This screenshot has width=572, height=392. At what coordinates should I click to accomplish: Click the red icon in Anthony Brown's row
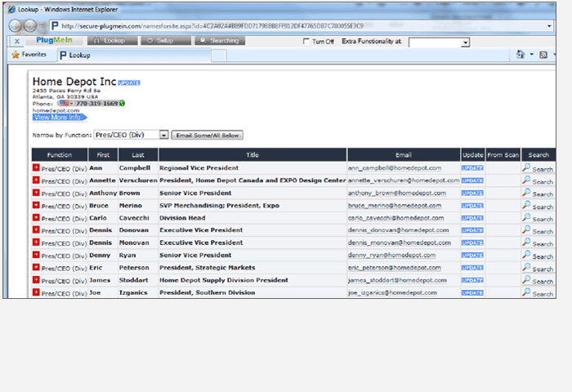tap(36, 193)
